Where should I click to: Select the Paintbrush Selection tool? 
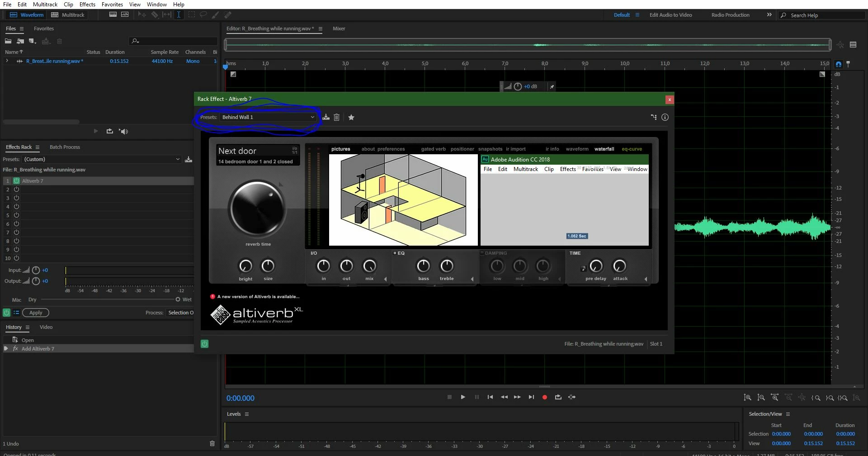tap(216, 15)
